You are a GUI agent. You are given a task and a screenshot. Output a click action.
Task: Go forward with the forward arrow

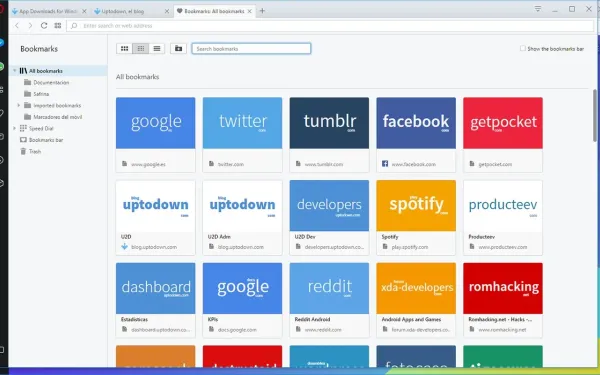30,26
